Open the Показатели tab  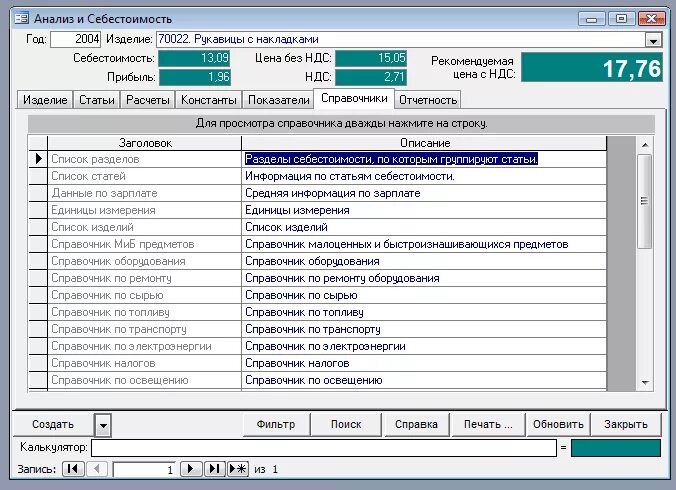(x=279, y=100)
